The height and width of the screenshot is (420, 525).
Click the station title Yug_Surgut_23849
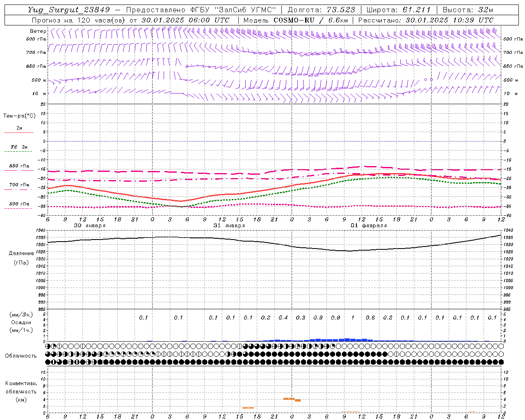(69, 10)
